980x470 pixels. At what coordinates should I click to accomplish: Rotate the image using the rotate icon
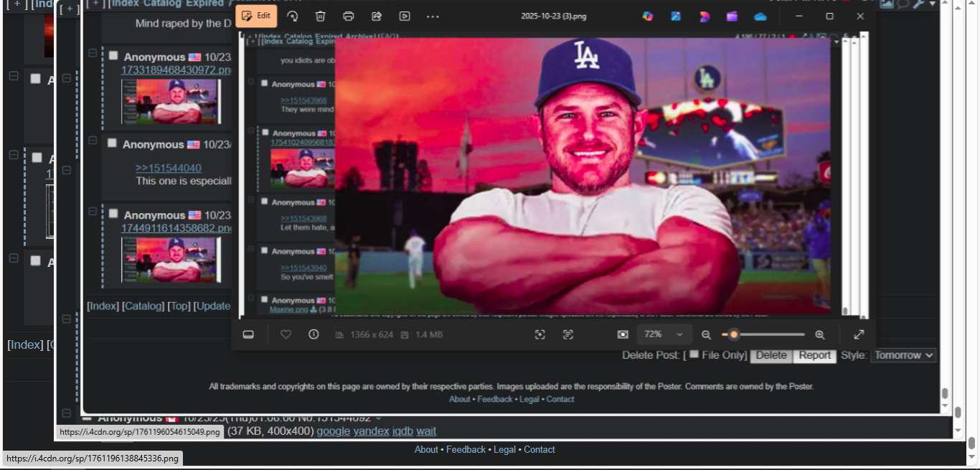coord(292,16)
